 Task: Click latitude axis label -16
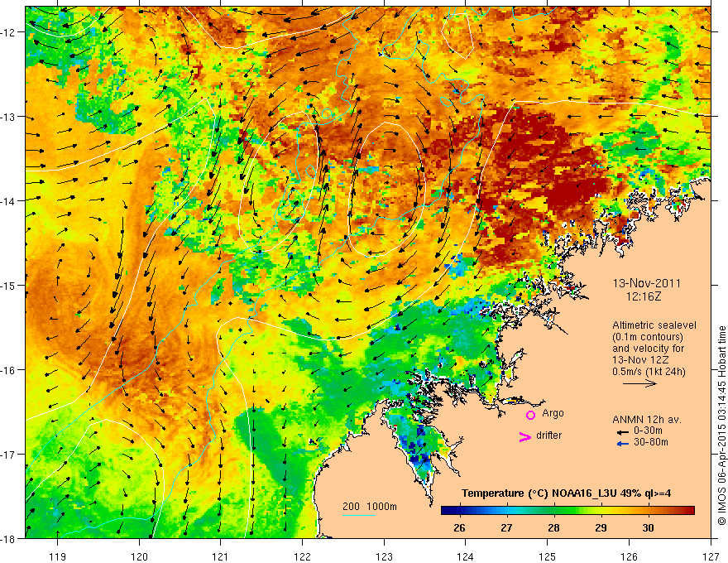tap(9, 370)
